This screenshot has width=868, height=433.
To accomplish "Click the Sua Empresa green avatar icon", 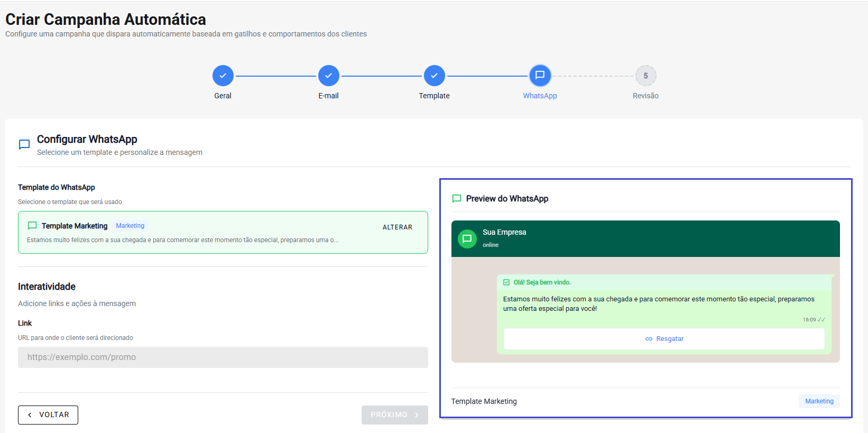I will 467,239.
